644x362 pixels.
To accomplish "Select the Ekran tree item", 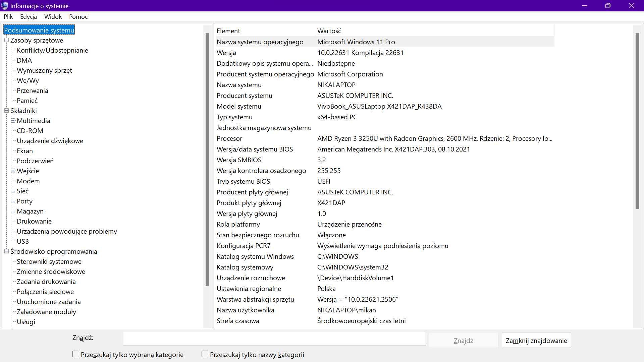I will tap(25, 151).
